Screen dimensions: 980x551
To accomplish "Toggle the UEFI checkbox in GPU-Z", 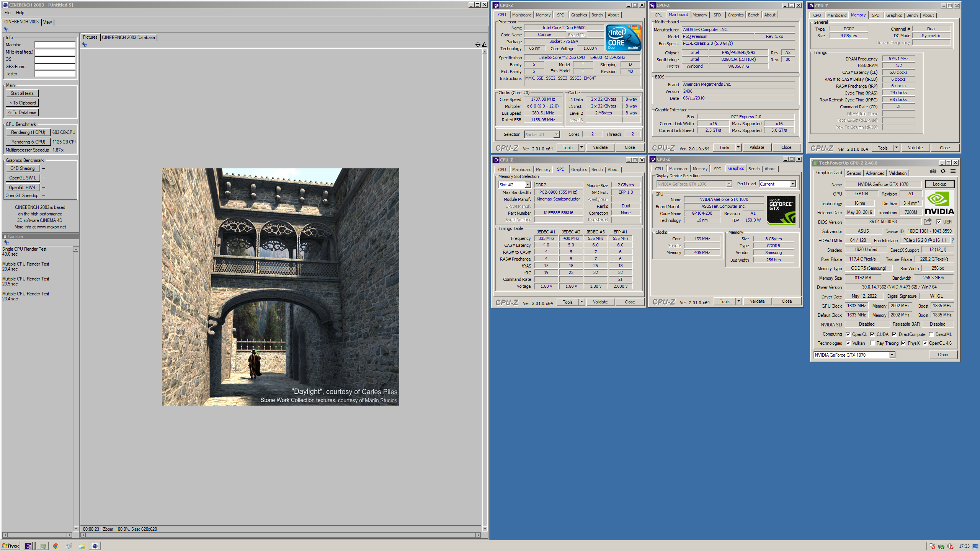I will [939, 222].
